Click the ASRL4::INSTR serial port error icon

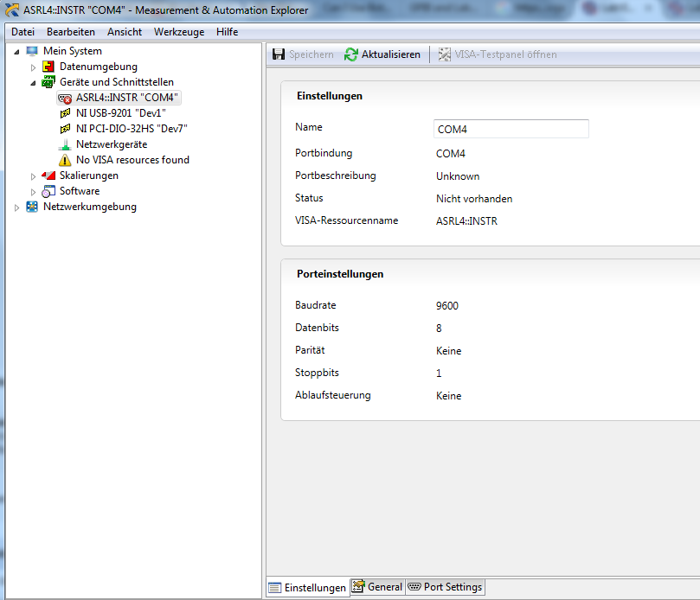click(x=65, y=99)
